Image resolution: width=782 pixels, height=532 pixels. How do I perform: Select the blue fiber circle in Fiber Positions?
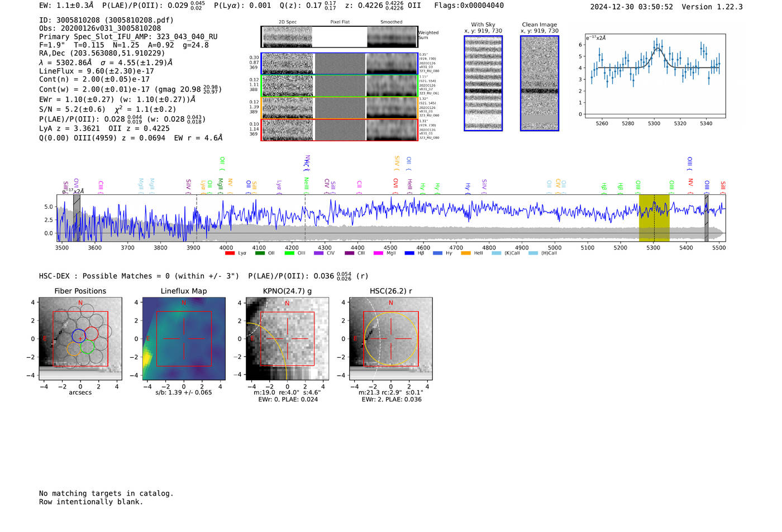click(x=79, y=336)
